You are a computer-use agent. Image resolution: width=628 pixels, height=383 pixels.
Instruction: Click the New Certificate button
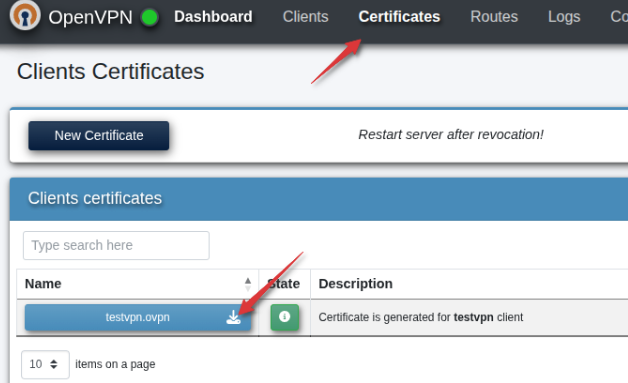click(x=99, y=135)
